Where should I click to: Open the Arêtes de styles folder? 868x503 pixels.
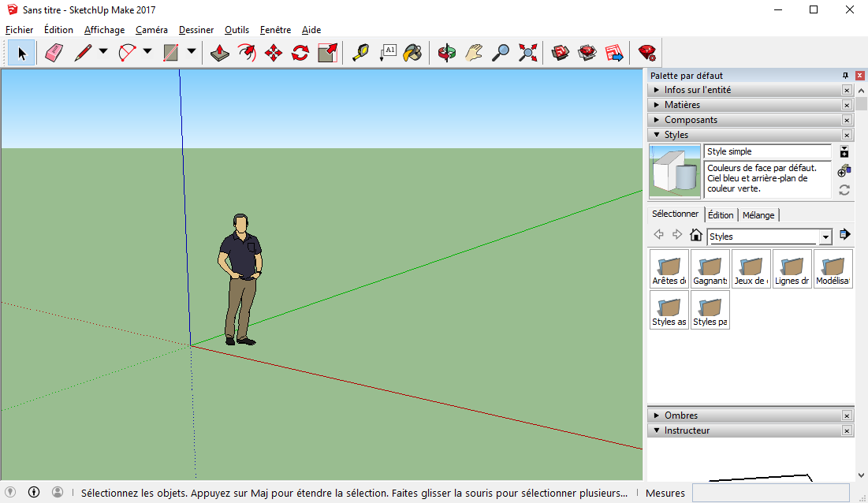click(x=668, y=268)
